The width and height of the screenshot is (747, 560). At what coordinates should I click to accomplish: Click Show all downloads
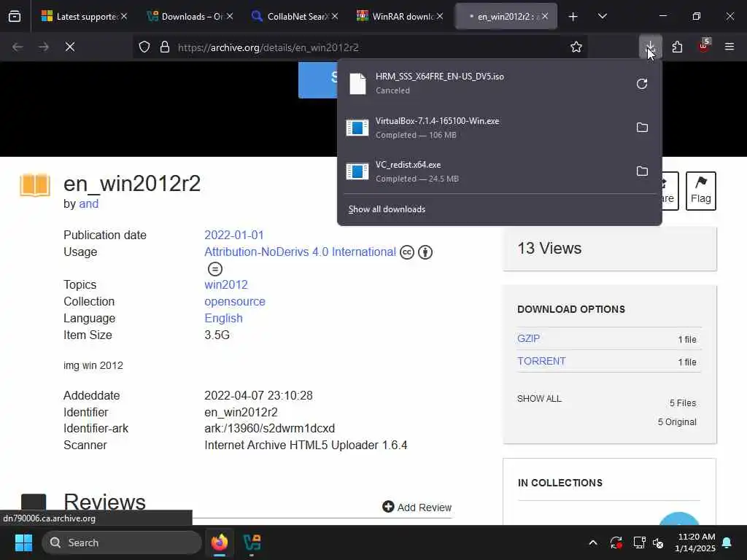387,209
